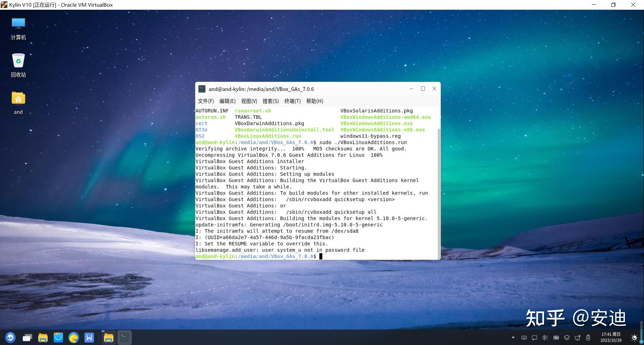This screenshot has height=345, width=644.
Task: Toggle night mode via the sun icon
Action: [x=634, y=338]
